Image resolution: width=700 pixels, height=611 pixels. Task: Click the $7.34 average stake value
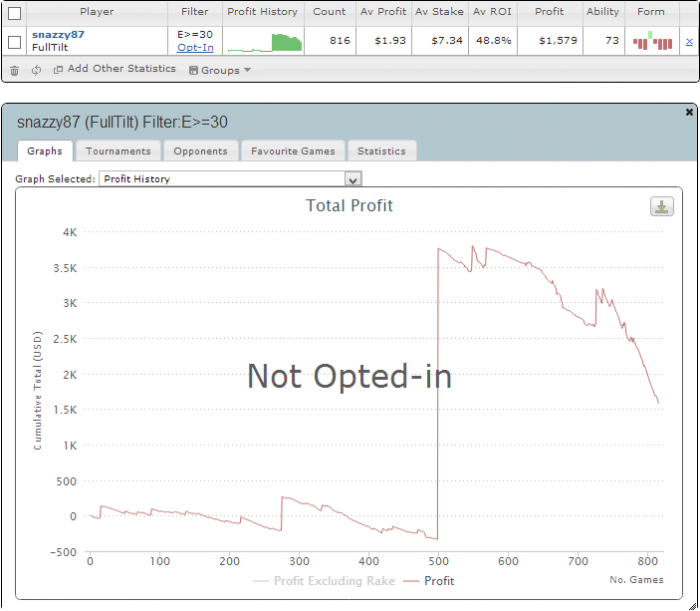[x=447, y=41]
